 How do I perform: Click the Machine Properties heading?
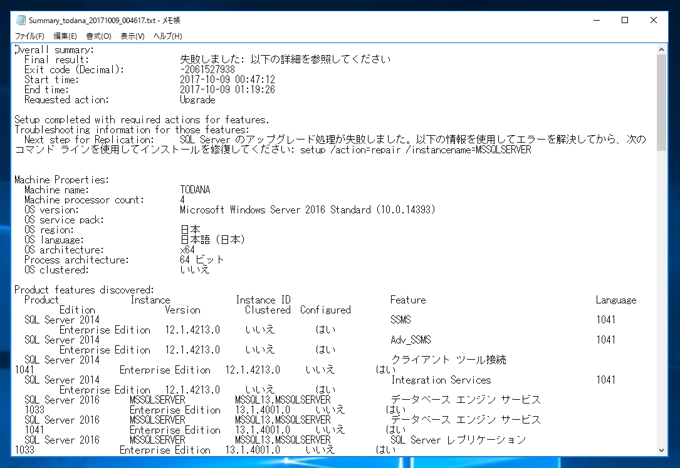62,180
